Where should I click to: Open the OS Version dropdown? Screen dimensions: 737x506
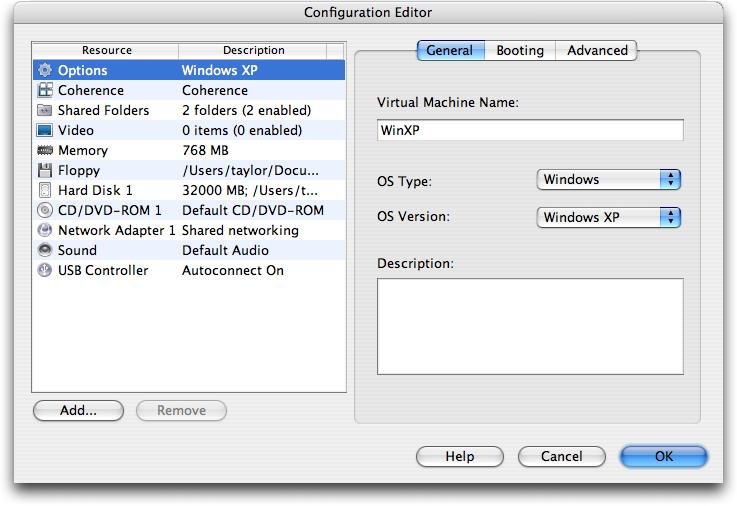click(609, 218)
